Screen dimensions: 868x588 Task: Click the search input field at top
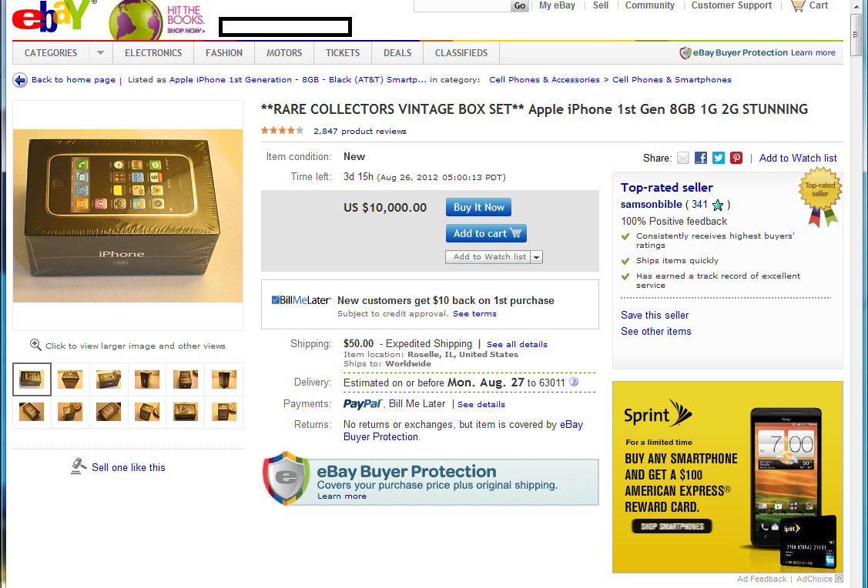pyautogui.click(x=462, y=5)
